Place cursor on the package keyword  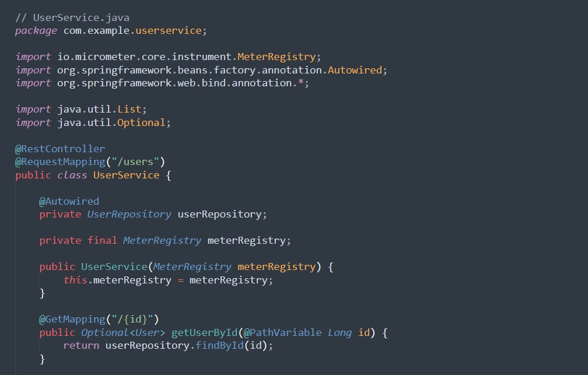(x=36, y=30)
